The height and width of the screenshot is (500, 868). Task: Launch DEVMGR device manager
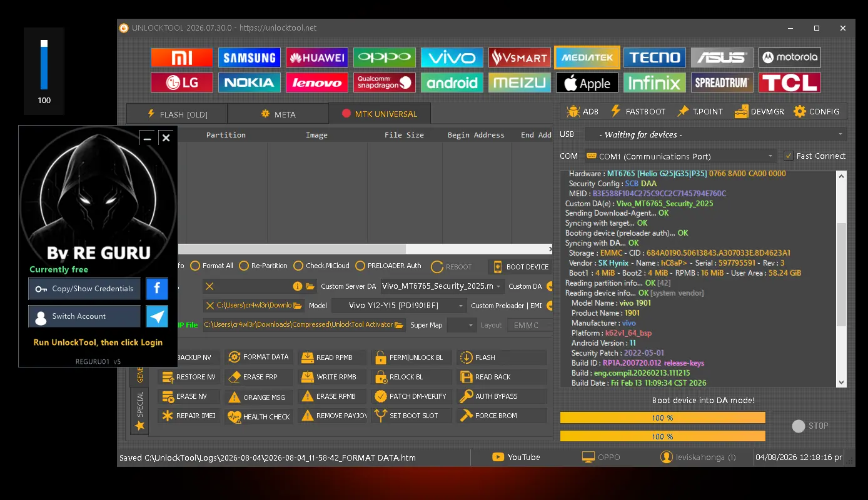click(x=759, y=111)
